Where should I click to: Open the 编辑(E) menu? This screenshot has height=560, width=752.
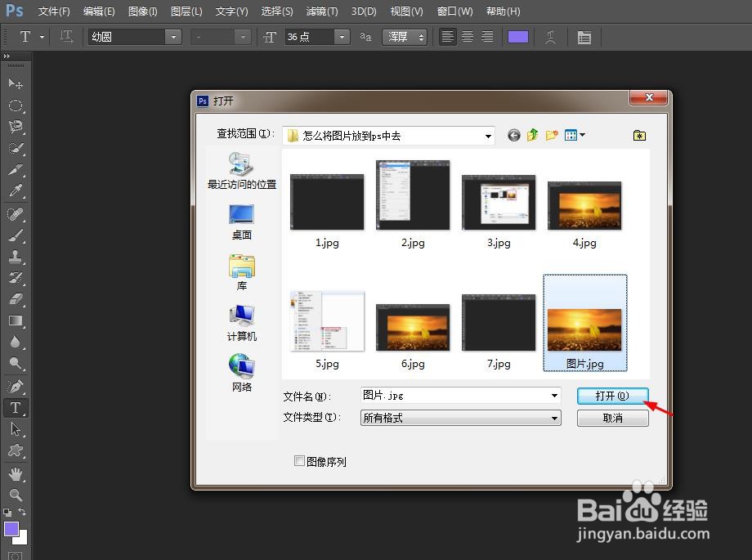[x=99, y=11]
